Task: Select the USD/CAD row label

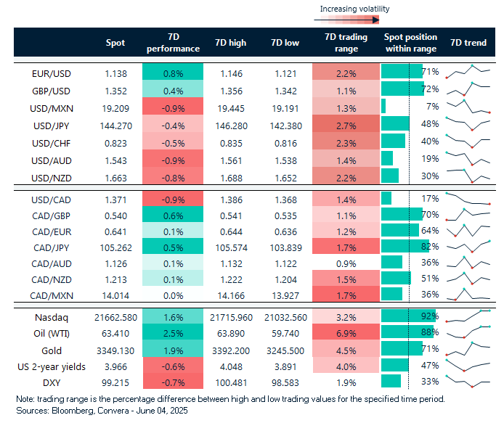Action: click(x=51, y=198)
